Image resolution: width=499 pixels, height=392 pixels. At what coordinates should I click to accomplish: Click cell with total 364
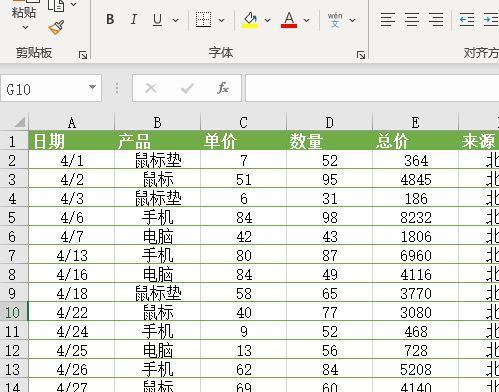click(415, 160)
